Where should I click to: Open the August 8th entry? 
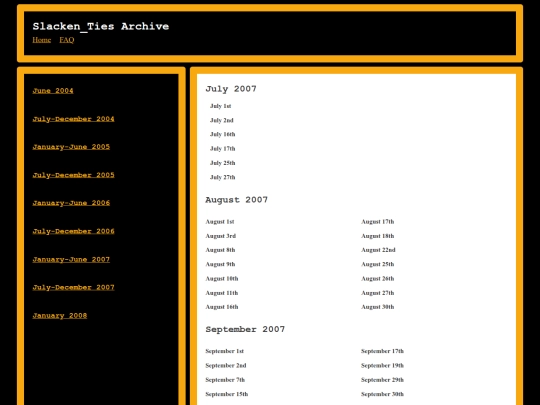(220, 250)
